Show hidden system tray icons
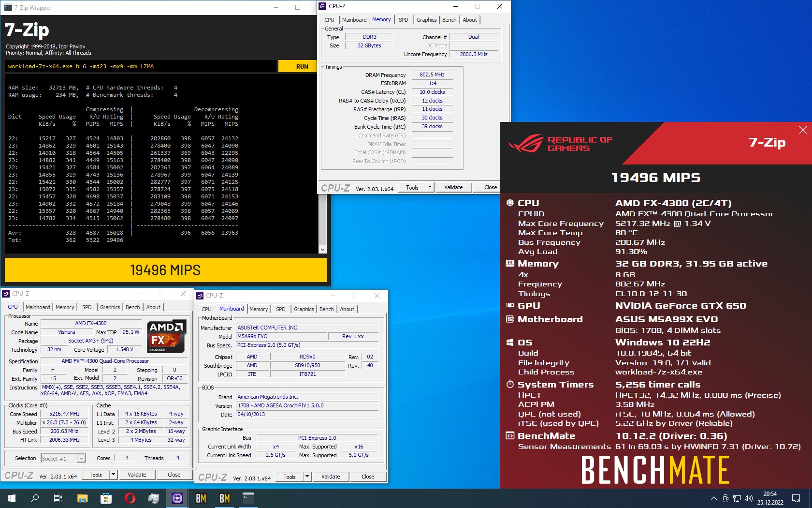812x508 pixels. (x=714, y=498)
